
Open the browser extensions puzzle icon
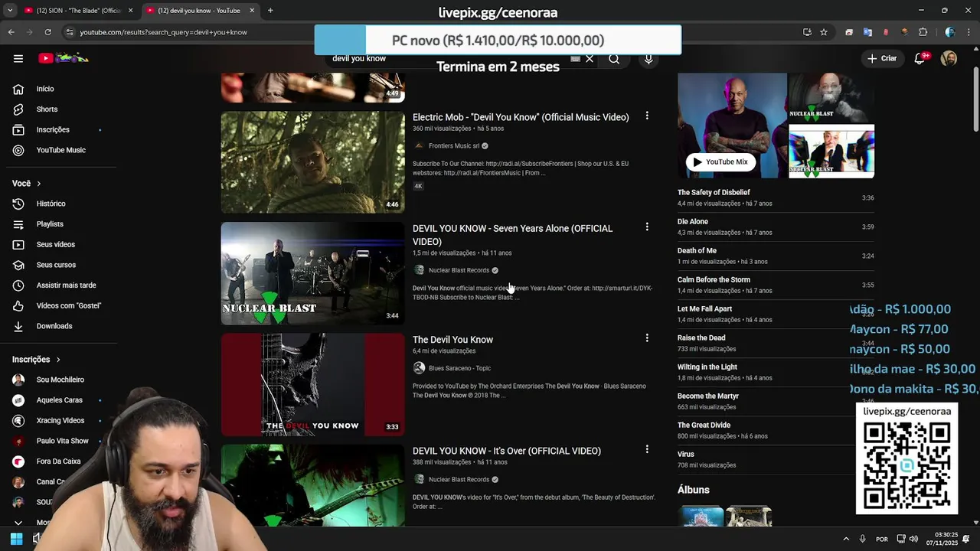pos(923,32)
